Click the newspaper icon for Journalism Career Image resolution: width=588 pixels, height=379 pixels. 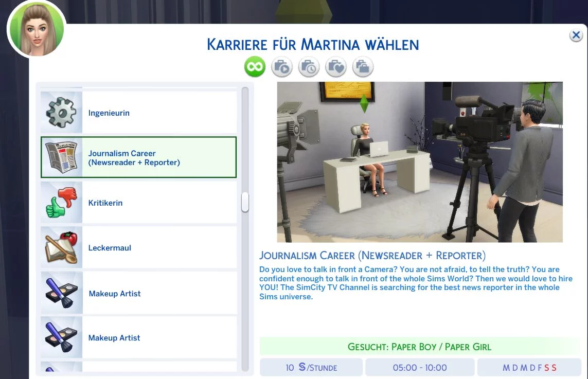[62, 158]
